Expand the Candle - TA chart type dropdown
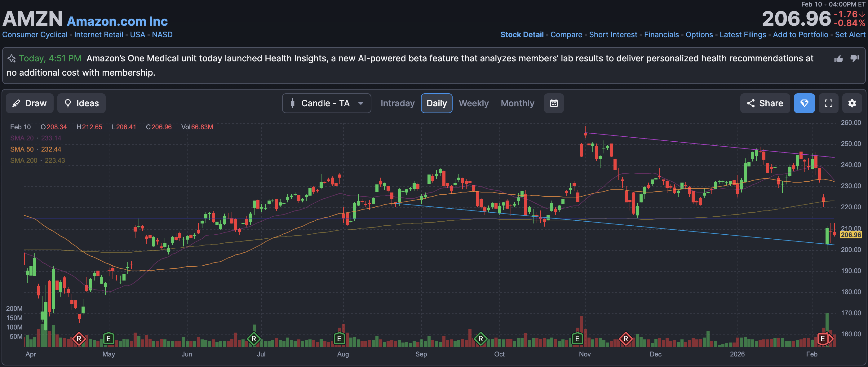The height and width of the screenshot is (367, 868). pos(326,103)
